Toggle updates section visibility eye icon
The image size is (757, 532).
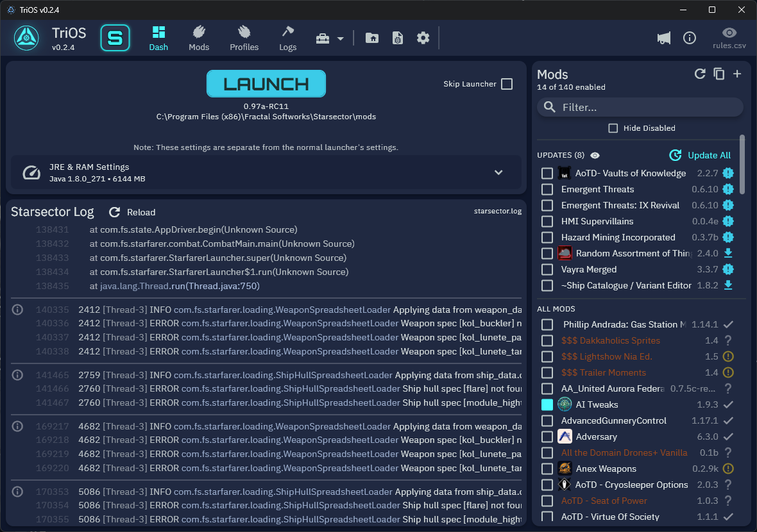595,155
